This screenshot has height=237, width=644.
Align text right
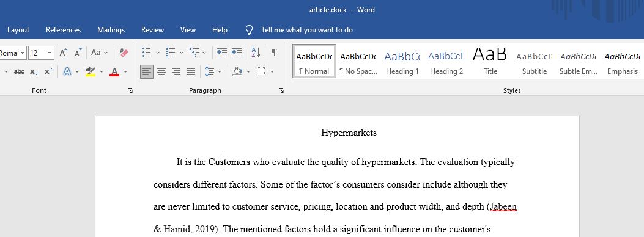tap(176, 71)
